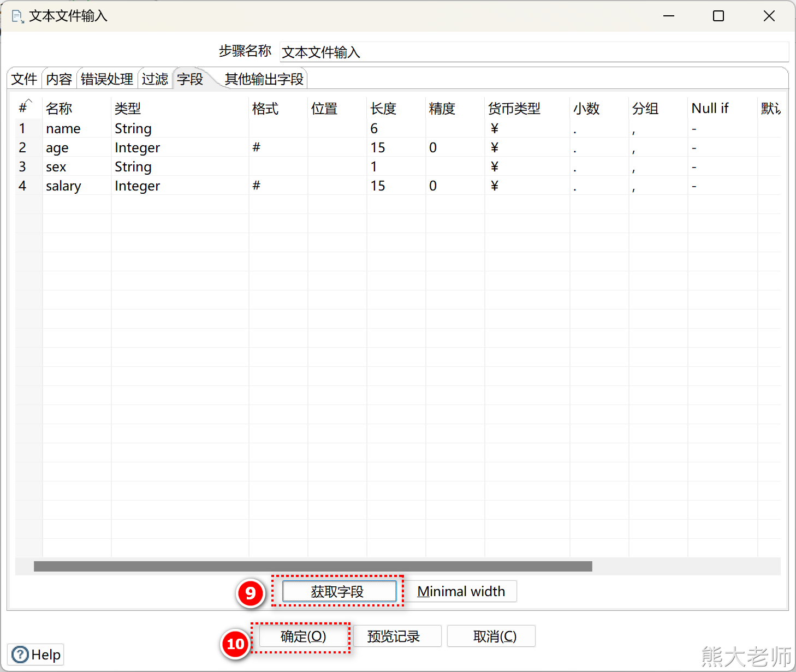
Task: Click the Minimal width button
Action: (x=461, y=591)
